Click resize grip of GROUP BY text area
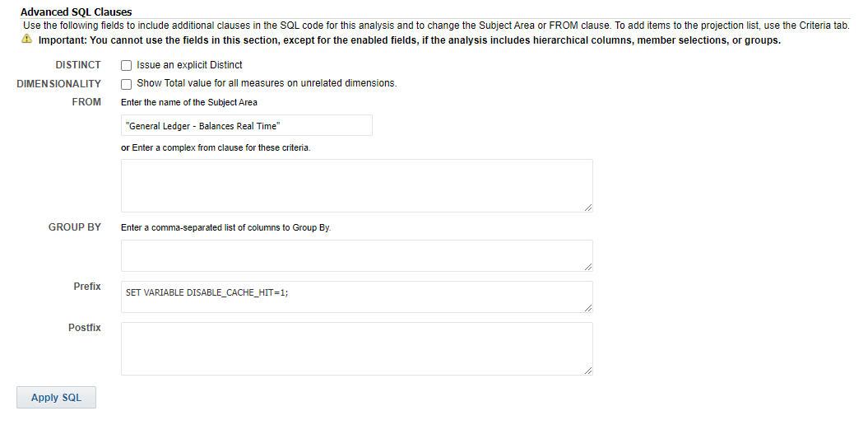Screen dimensions: 868x425 click(588, 267)
